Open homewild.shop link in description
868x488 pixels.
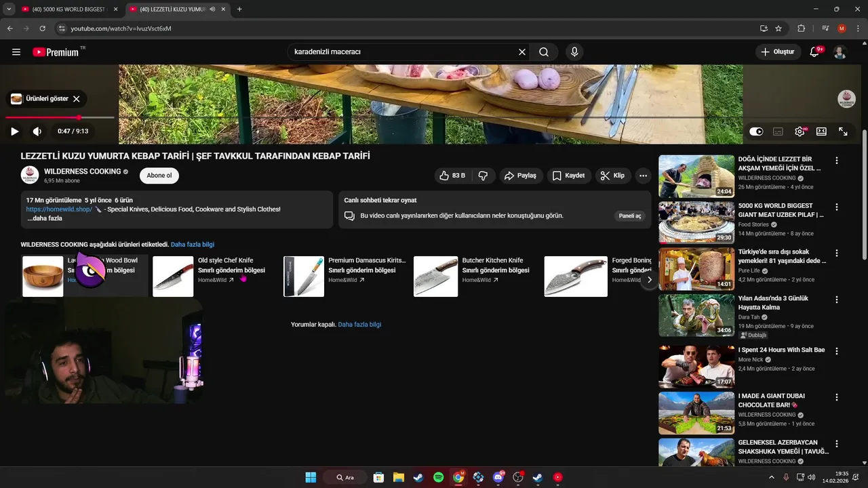pyautogui.click(x=59, y=209)
